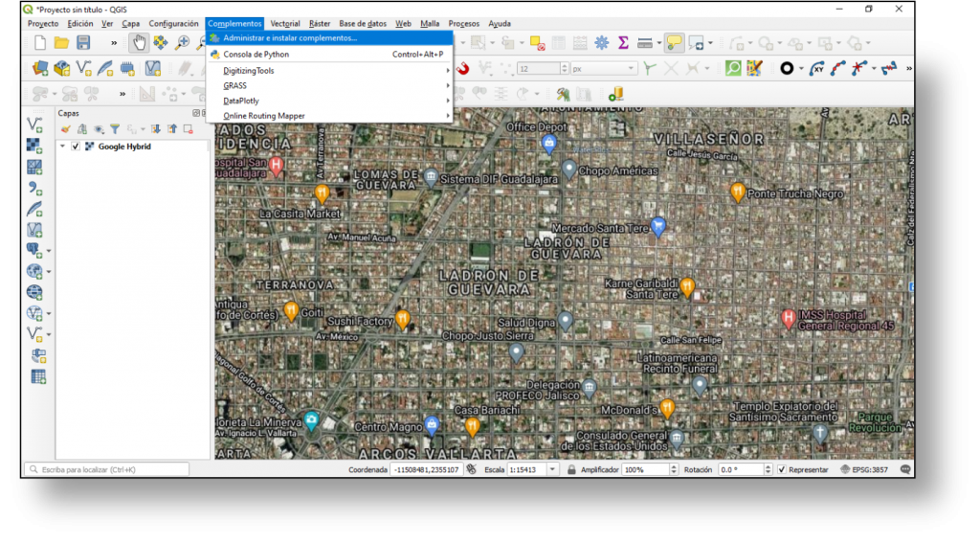Open the Data Source Manager icon
The image size is (980, 543).
40,68
